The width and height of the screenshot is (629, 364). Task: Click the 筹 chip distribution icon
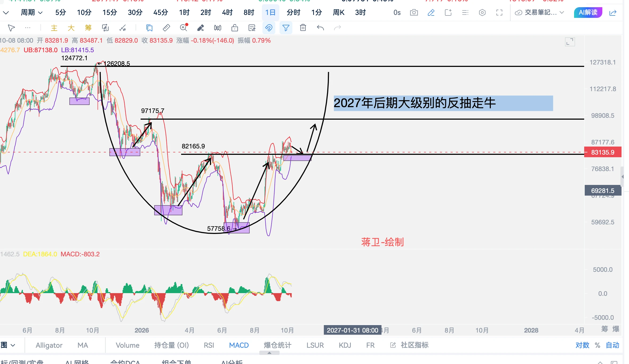88,28
